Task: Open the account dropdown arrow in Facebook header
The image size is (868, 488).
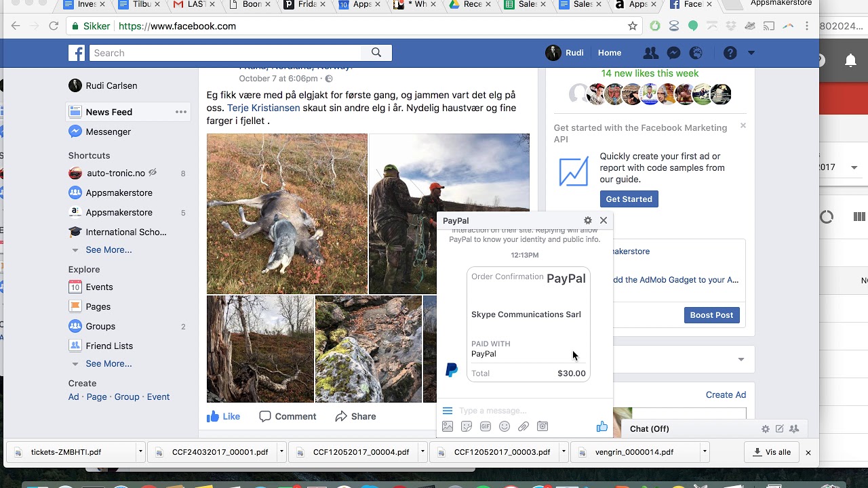Action: tap(751, 53)
